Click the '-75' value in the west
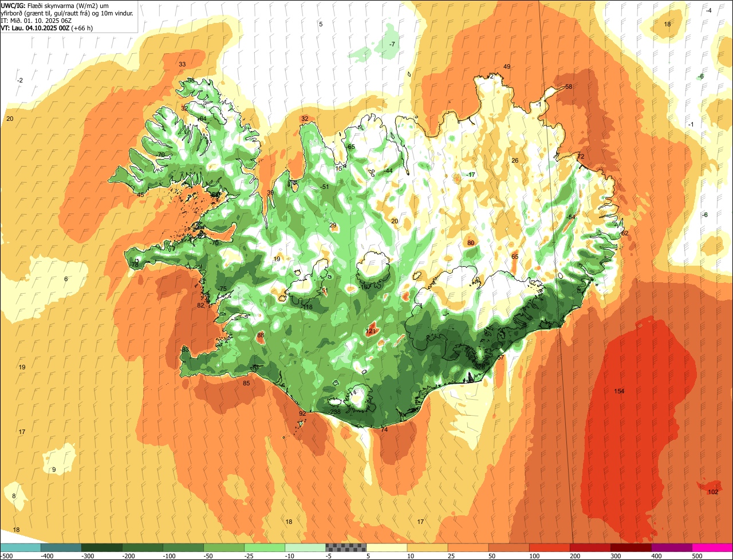The width and height of the screenshot is (733, 560). pyautogui.click(x=222, y=288)
